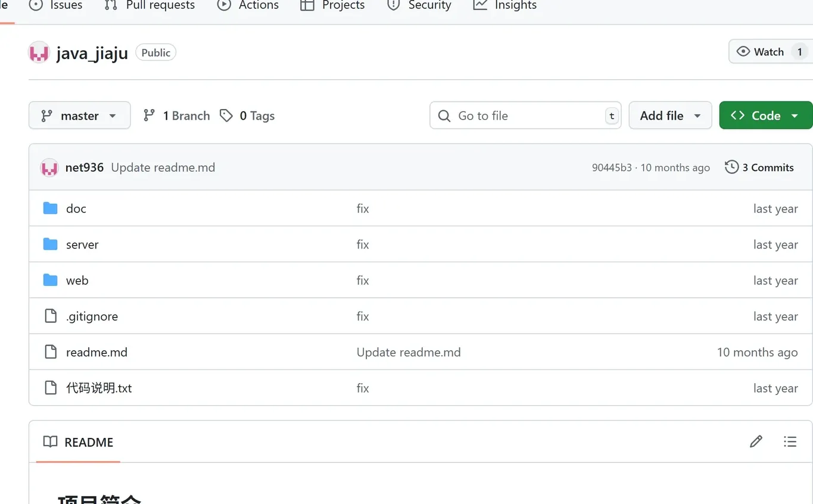The image size is (813, 504).
Task: Click the commit history clock icon
Action: [x=731, y=167]
